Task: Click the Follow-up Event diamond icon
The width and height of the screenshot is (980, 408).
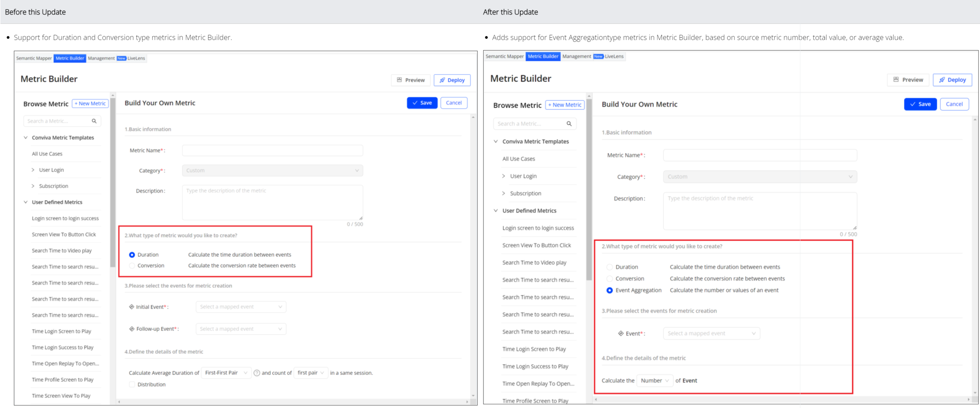Action: (132, 329)
